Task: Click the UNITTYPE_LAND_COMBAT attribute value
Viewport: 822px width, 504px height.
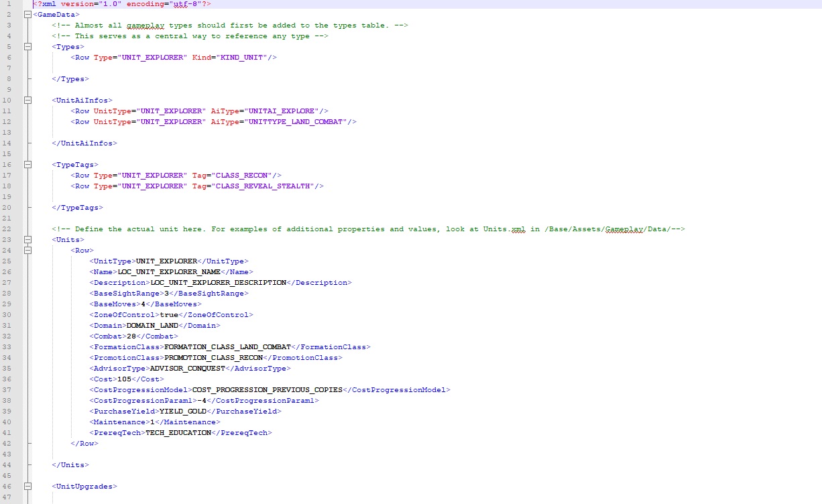Action: [296, 122]
